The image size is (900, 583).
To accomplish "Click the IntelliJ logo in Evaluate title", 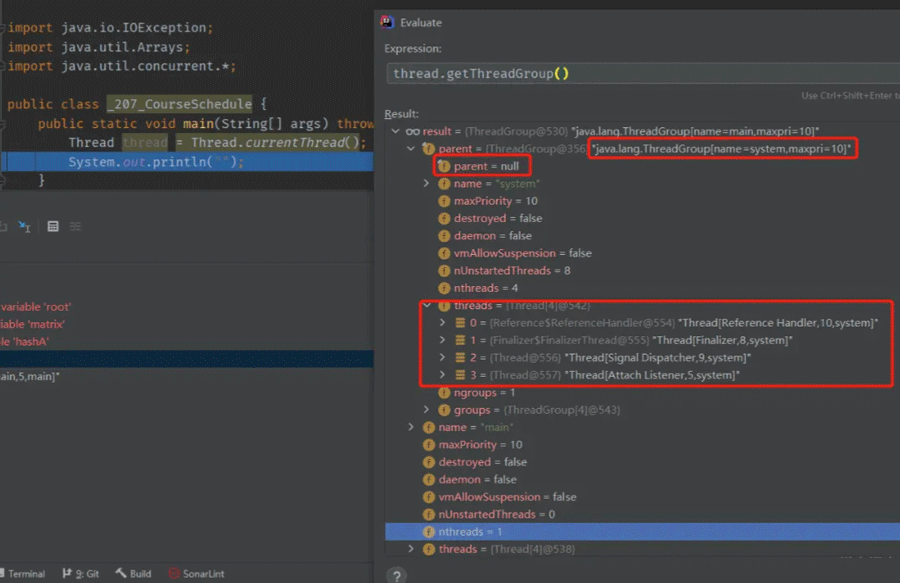I will point(392,22).
